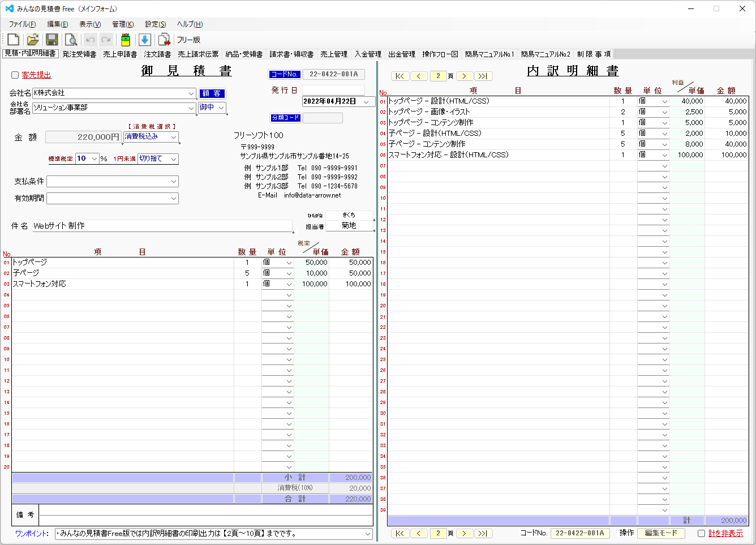Screen dimensions: 756x545
Task: Save the current estimate
Action: [52, 39]
